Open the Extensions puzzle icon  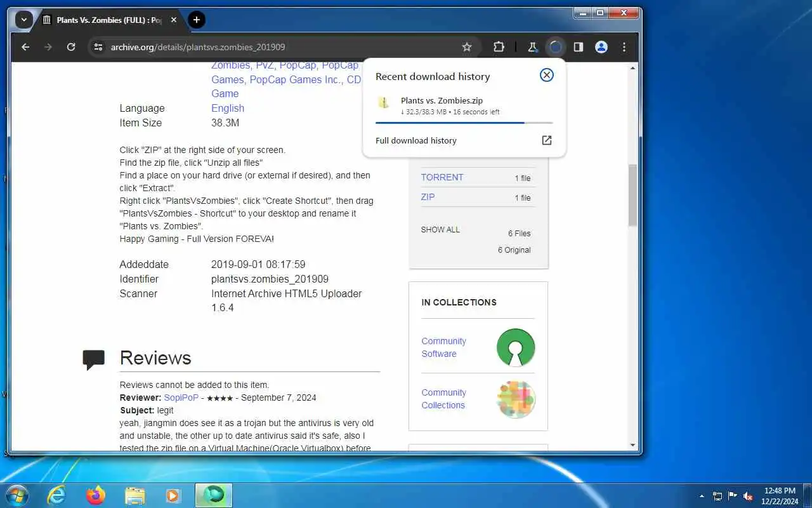pos(499,47)
